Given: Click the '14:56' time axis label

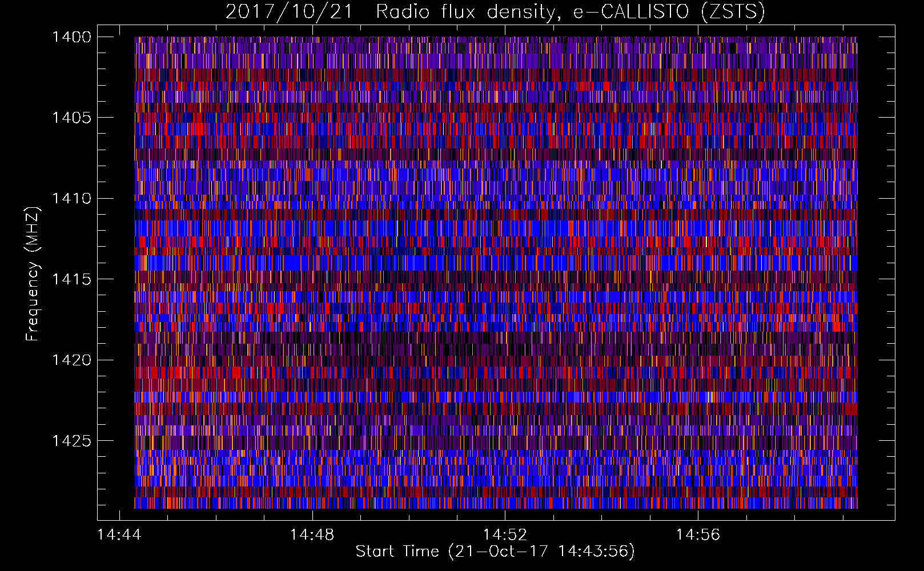Looking at the screenshot, I should click(x=698, y=535).
